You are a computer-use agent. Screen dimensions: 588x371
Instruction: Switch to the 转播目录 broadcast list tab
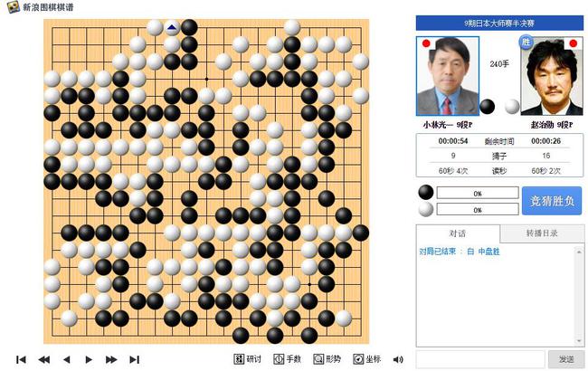(542, 233)
